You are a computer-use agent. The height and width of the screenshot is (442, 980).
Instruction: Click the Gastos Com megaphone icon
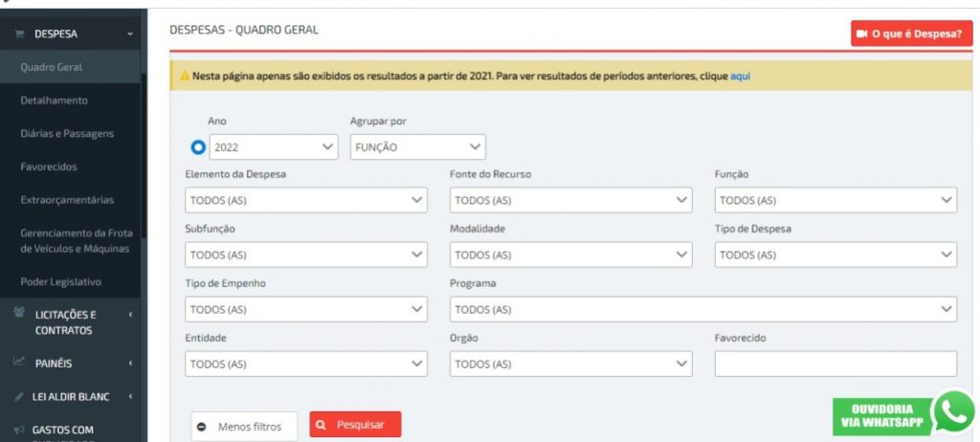tap(19, 430)
